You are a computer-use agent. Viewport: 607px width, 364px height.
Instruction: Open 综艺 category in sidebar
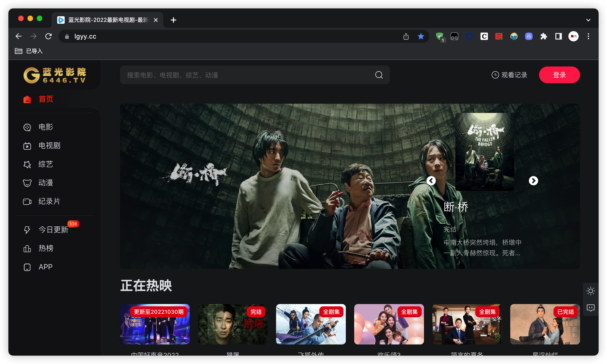point(38,164)
